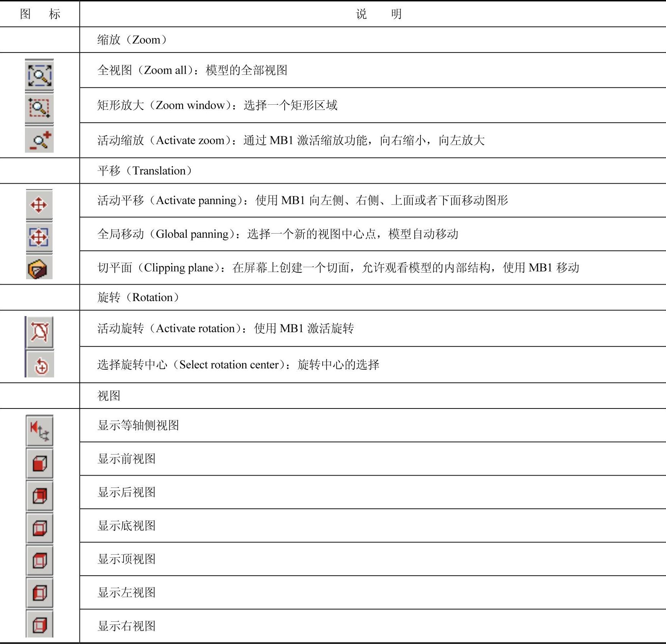Select the Activate rotation icon
The width and height of the screenshot is (666, 644).
pos(40,332)
